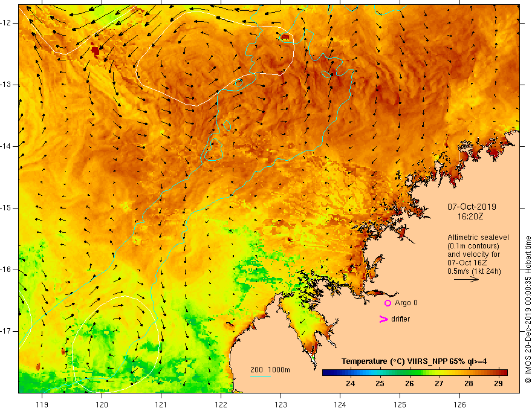The height and width of the screenshot is (411, 532).
Task: Click the longitude axis label 125
Action: (400, 404)
